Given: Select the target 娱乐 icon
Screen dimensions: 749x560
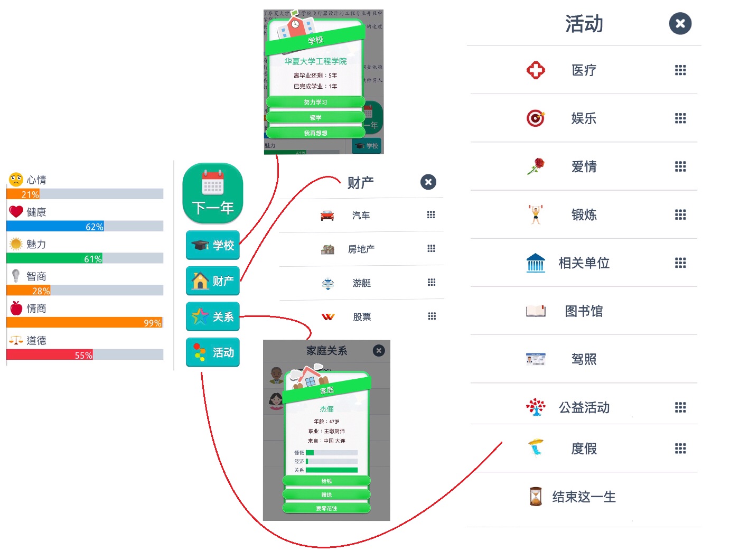Looking at the screenshot, I should tap(536, 118).
